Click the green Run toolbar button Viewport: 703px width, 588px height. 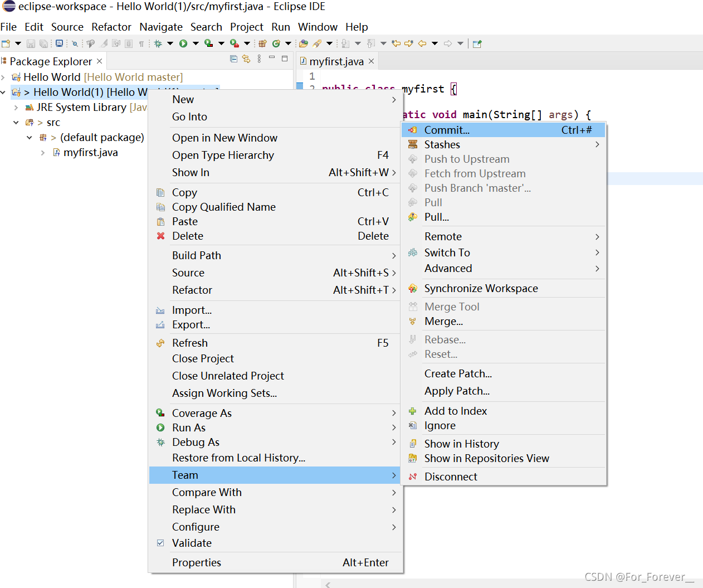tap(183, 43)
